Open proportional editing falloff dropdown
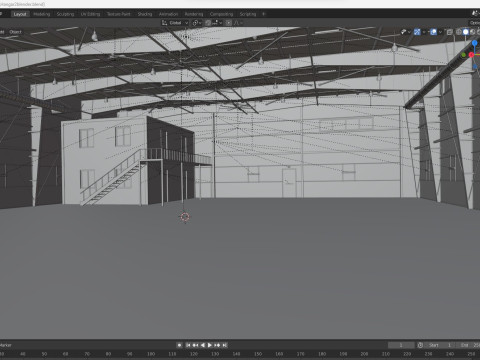Image resolution: width=480 pixels, height=360 pixels. [238, 23]
